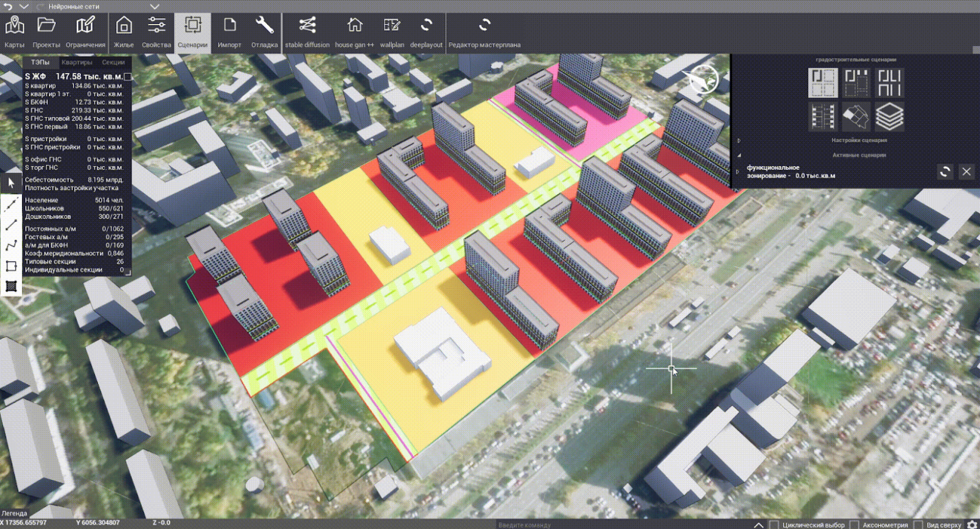Click the Легенда label at bottom left
Image resolution: width=980 pixels, height=529 pixels.
tap(14, 513)
